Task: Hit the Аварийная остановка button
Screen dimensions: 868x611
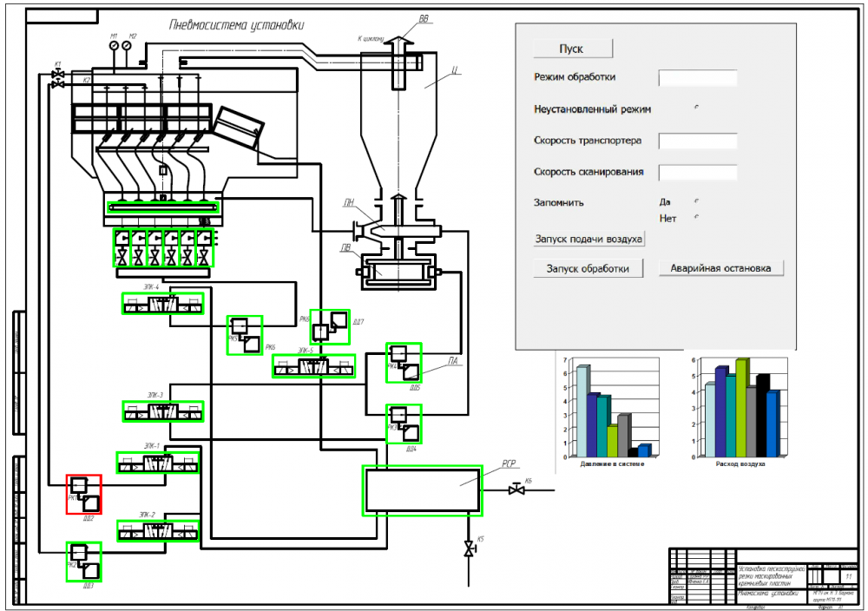Action: click(720, 268)
